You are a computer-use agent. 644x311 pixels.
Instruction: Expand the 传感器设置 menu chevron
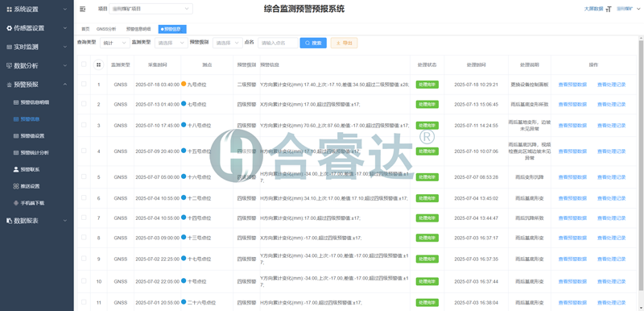click(x=65, y=28)
